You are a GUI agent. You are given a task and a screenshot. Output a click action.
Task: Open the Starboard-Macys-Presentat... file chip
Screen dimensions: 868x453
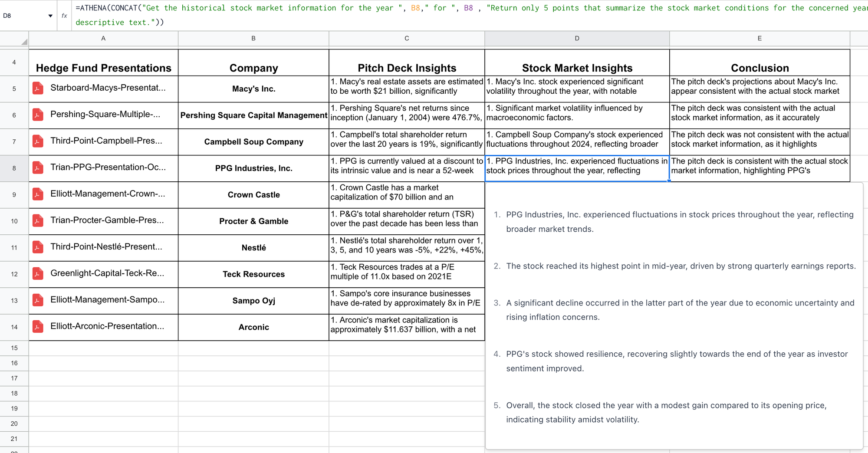99,88
